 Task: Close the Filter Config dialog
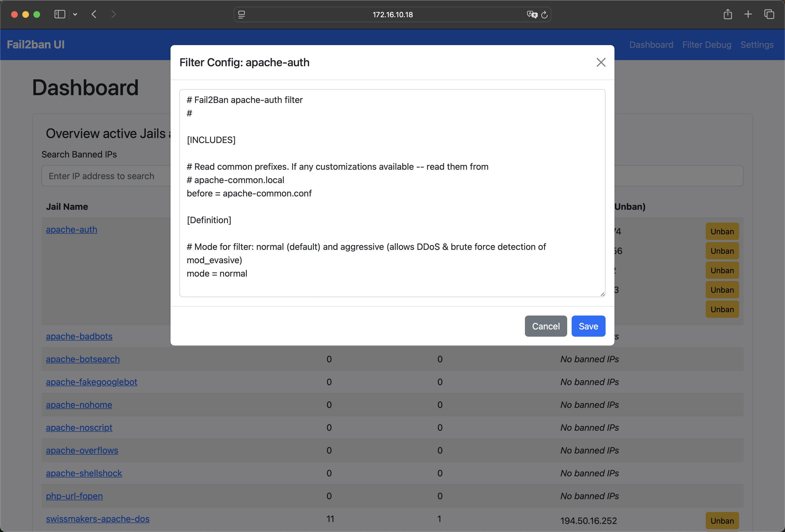[601, 62]
